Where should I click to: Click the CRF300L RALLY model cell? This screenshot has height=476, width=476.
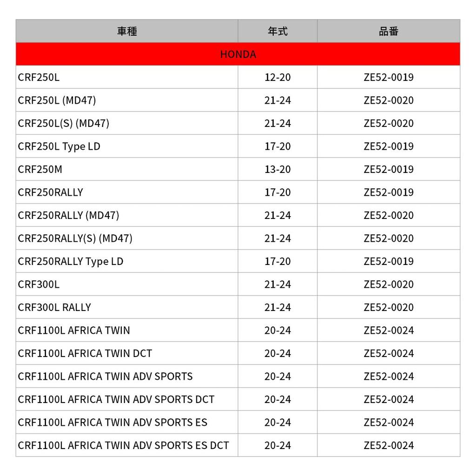click(54, 307)
